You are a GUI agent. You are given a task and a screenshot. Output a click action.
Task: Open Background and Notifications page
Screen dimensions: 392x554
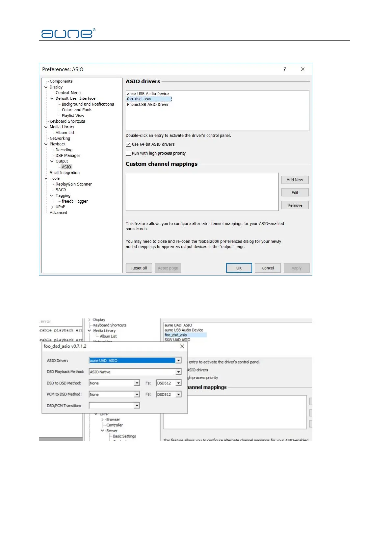[x=88, y=104]
